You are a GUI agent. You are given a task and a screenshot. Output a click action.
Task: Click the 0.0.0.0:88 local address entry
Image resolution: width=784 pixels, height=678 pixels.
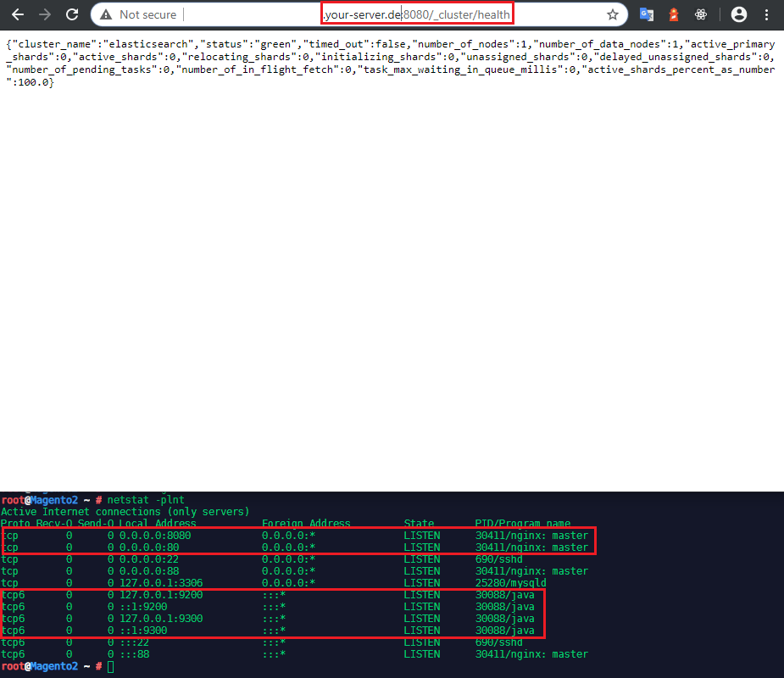click(x=148, y=570)
